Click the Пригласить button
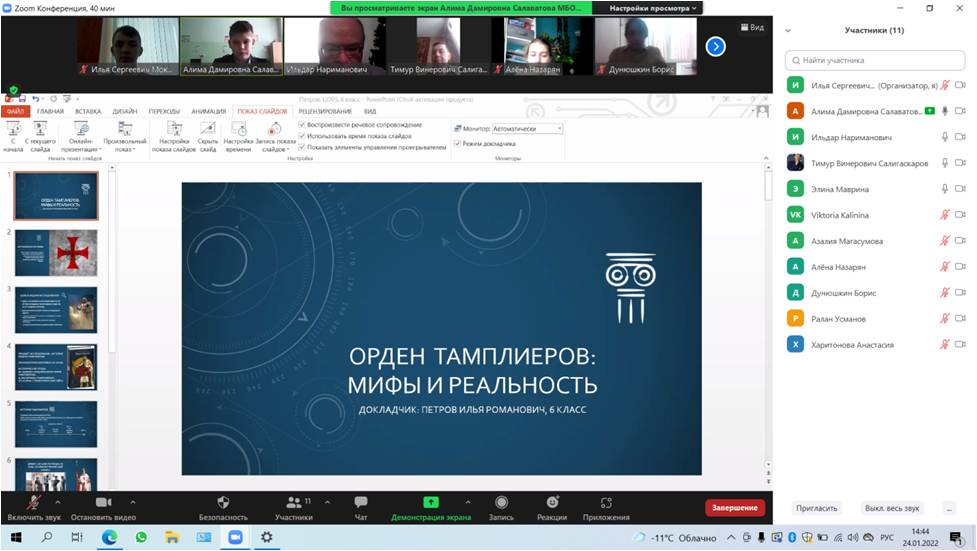Image resolution: width=977 pixels, height=551 pixels. (817, 508)
